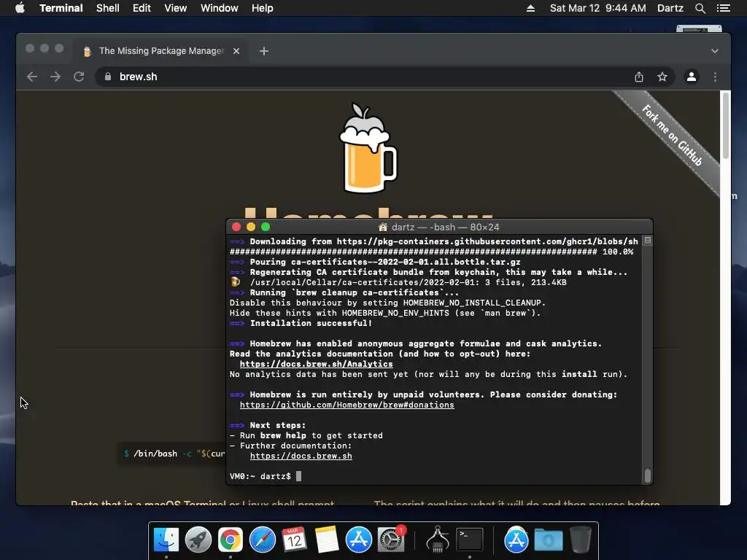The image size is (747, 560).
Task: Open Spotlight search in menu bar
Action: (x=700, y=8)
